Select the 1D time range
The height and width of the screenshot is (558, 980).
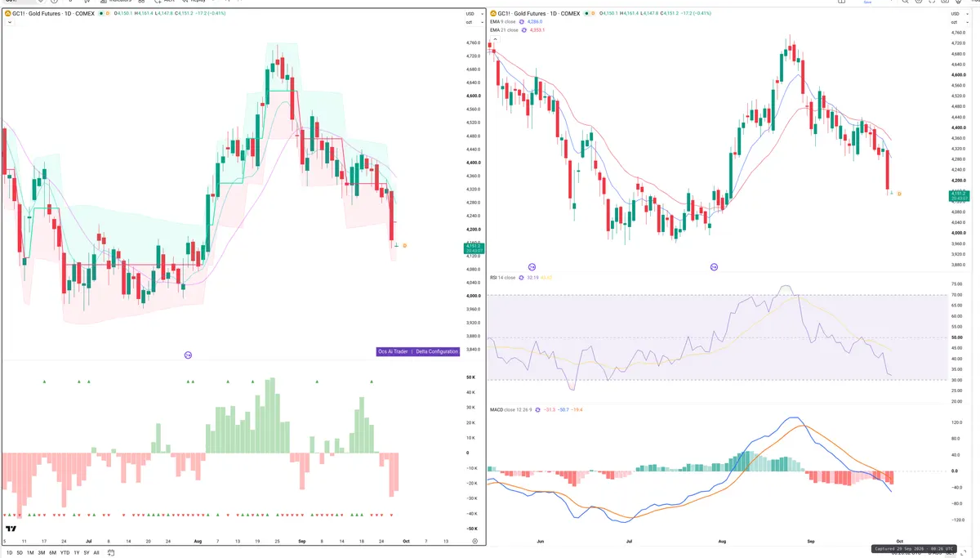(x=9, y=553)
